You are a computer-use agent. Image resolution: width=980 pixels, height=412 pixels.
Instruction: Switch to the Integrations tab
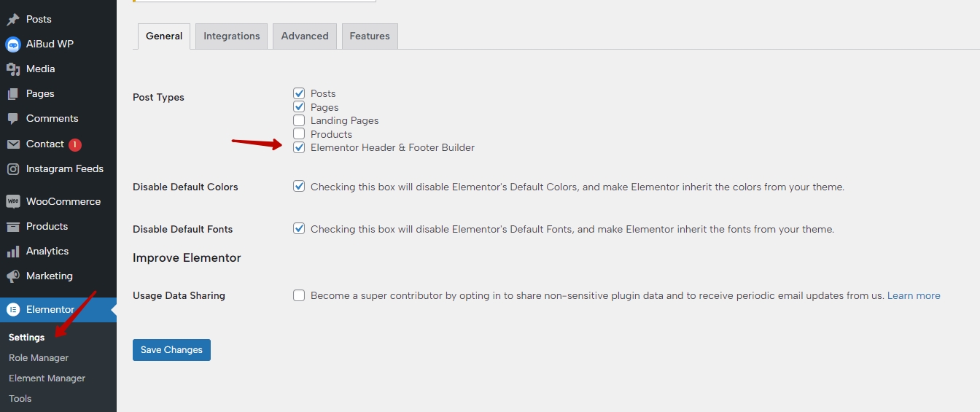tap(232, 36)
